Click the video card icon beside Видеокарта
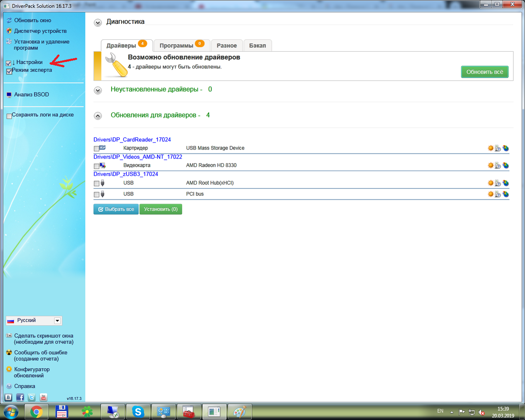525x420 pixels. [102, 165]
